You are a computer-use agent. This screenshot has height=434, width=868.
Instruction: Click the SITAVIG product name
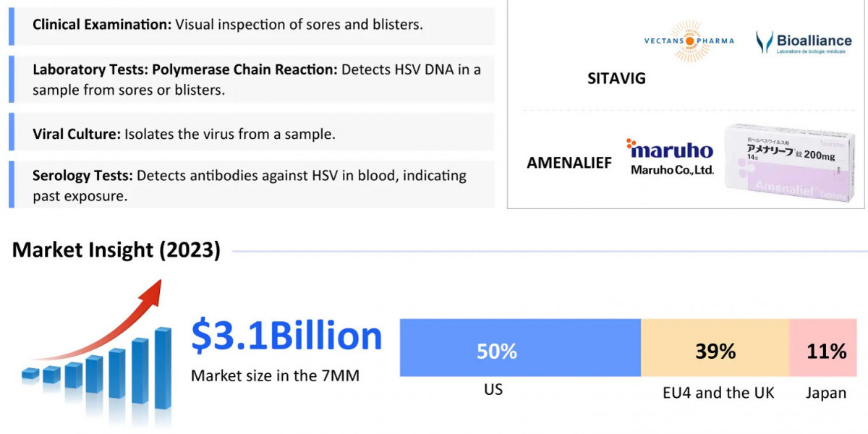pos(616,78)
